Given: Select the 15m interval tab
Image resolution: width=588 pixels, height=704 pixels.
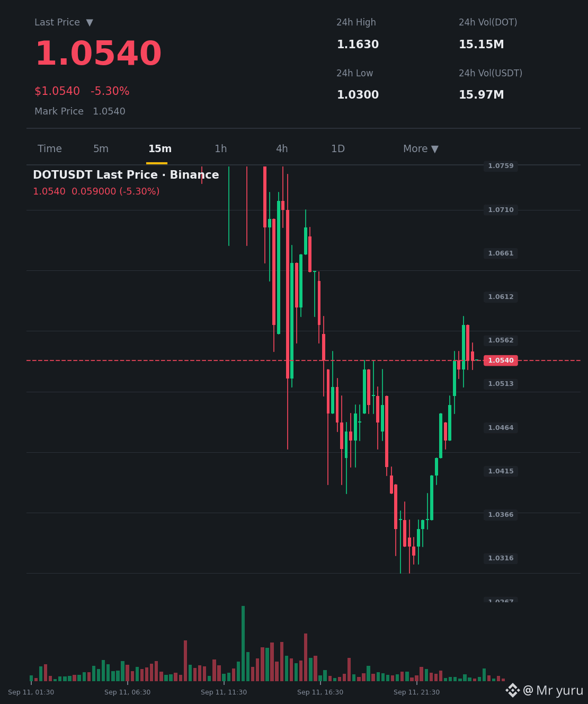Looking at the screenshot, I should 160,149.
